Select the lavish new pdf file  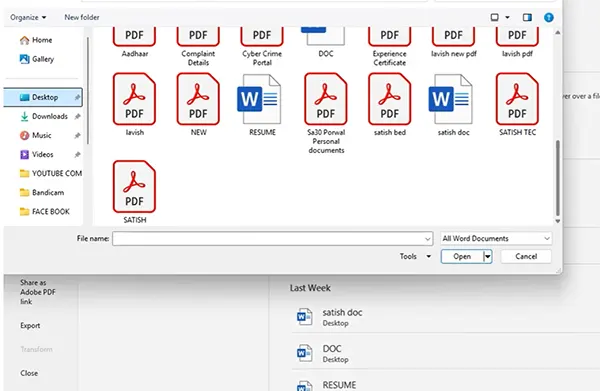pyautogui.click(x=453, y=42)
